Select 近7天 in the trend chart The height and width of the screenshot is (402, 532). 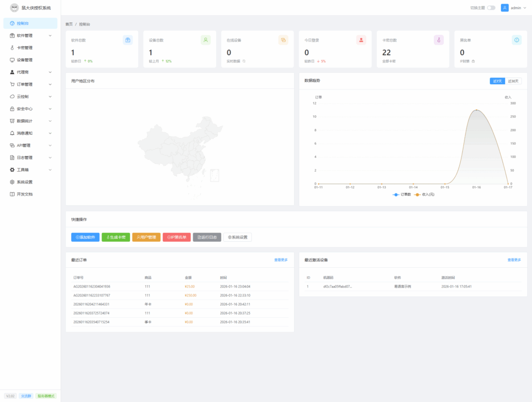497,81
